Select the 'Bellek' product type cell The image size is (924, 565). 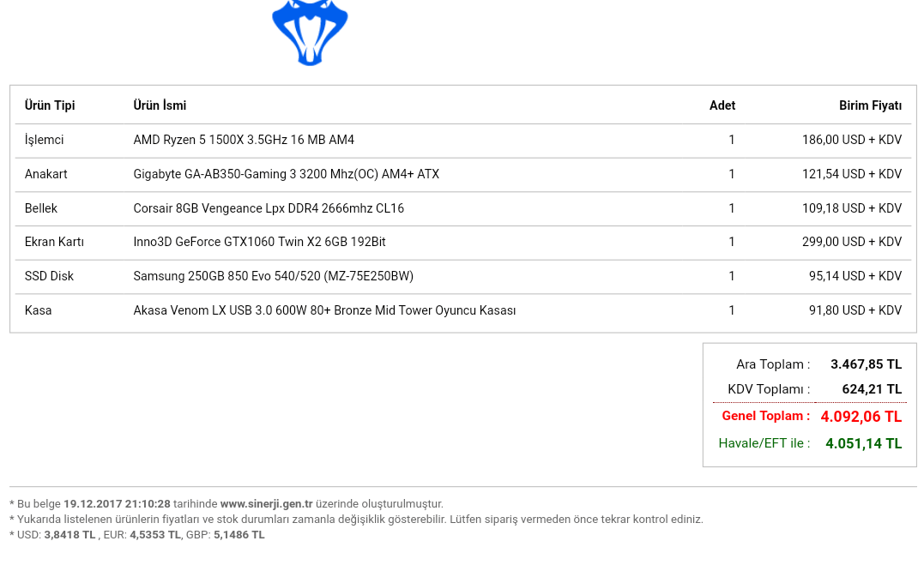pyautogui.click(x=41, y=208)
